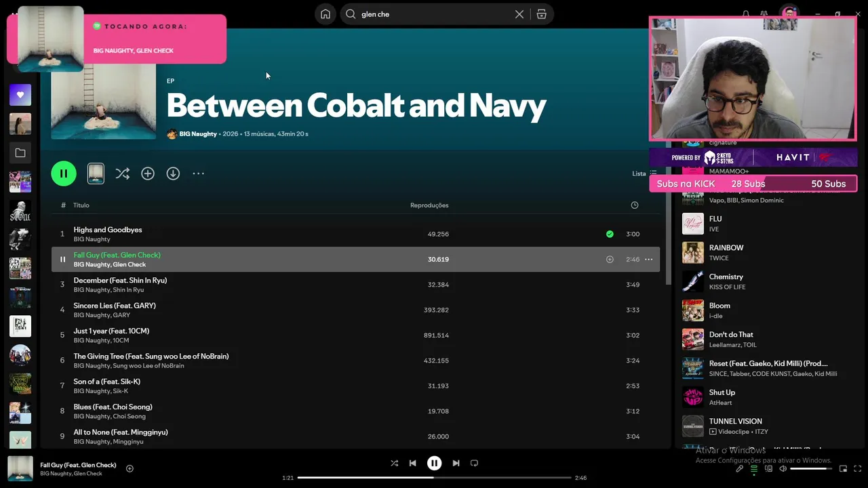The height and width of the screenshot is (488, 868).
Task: Open the miniplayer icon
Action: [x=843, y=468]
